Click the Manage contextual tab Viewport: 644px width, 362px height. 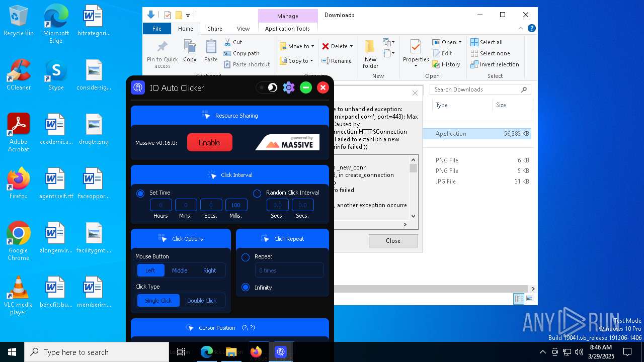point(288,16)
